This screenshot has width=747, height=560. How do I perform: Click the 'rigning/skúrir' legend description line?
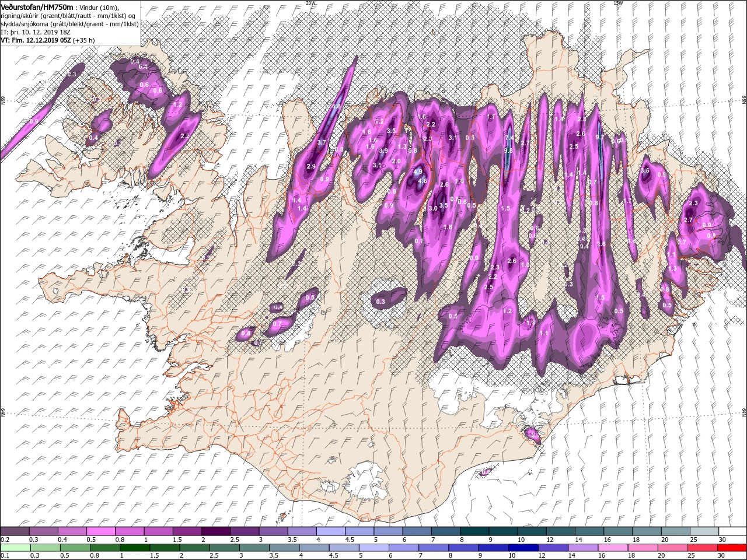(x=68, y=16)
